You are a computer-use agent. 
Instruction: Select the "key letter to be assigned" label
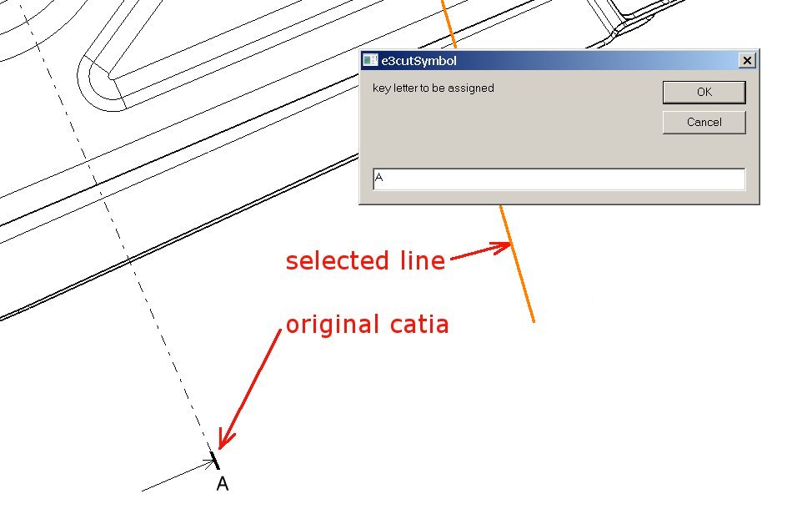click(434, 88)
